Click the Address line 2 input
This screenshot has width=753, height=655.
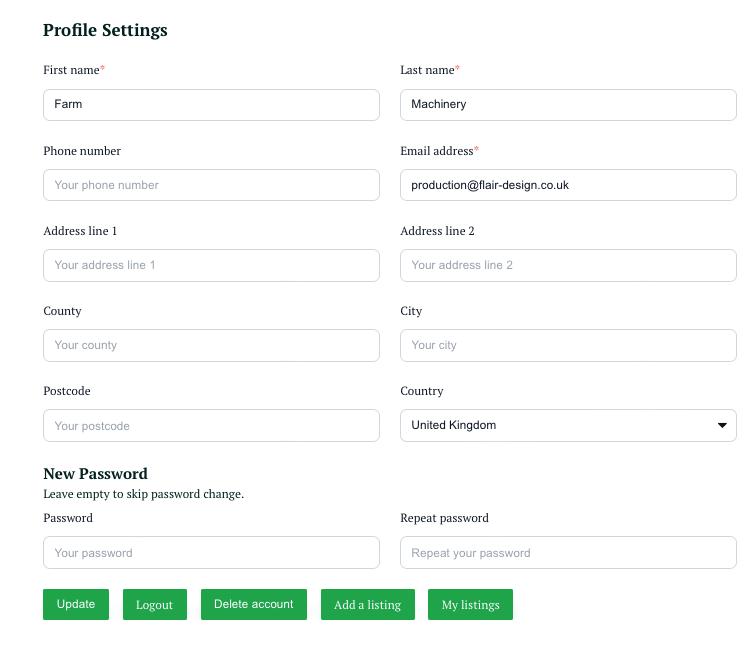point(568,265)
